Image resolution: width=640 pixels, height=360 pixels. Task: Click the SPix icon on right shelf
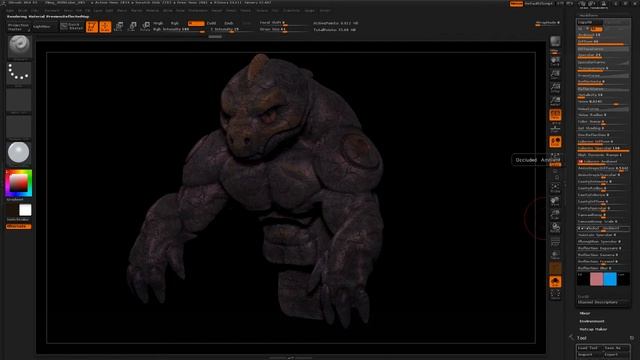coord(555,52)
